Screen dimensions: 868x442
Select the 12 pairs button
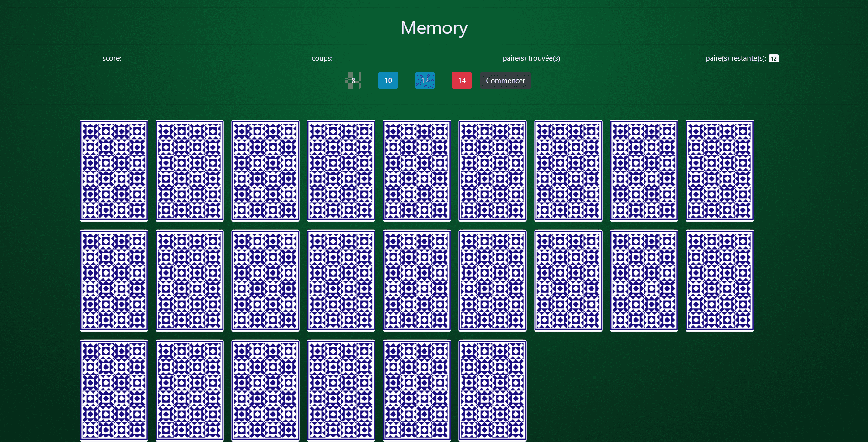point(425,81)
